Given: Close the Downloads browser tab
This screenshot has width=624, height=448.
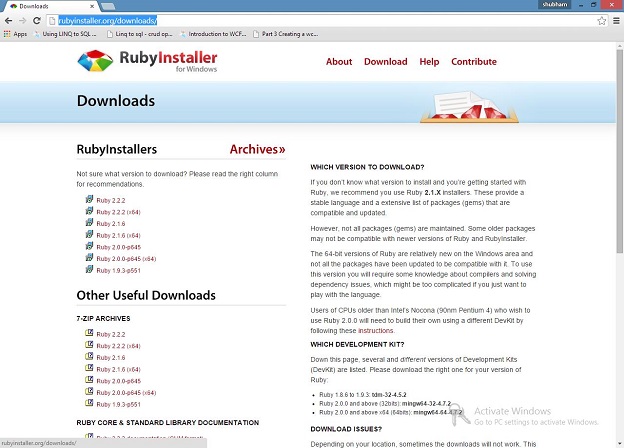Looking at the screenshot, I should coord(92,6).
